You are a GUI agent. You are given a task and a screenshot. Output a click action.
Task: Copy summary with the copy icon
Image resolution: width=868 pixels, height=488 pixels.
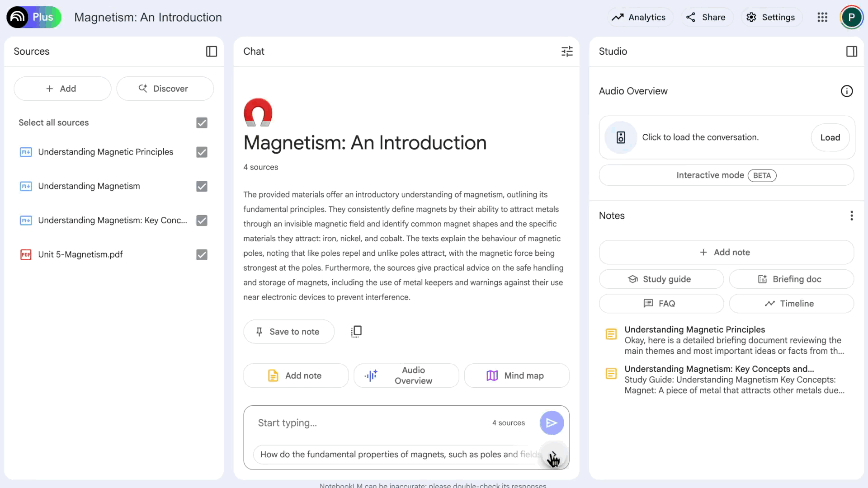click(x=356, y=332)
